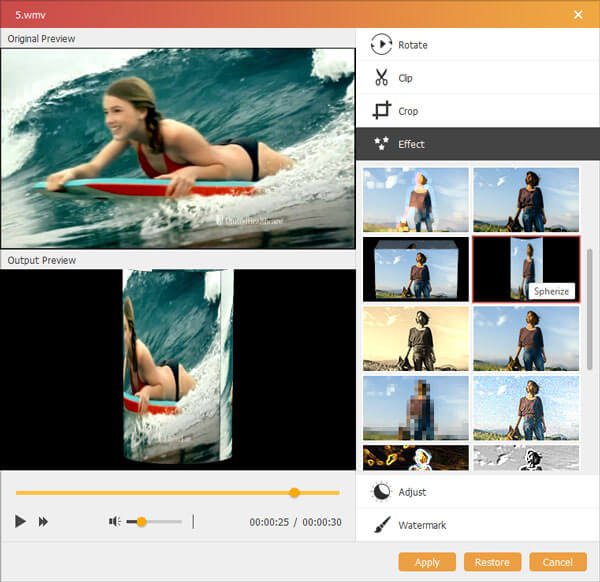Open the Clip section
This screenshot has width=600, height=582.
point(405,78)
